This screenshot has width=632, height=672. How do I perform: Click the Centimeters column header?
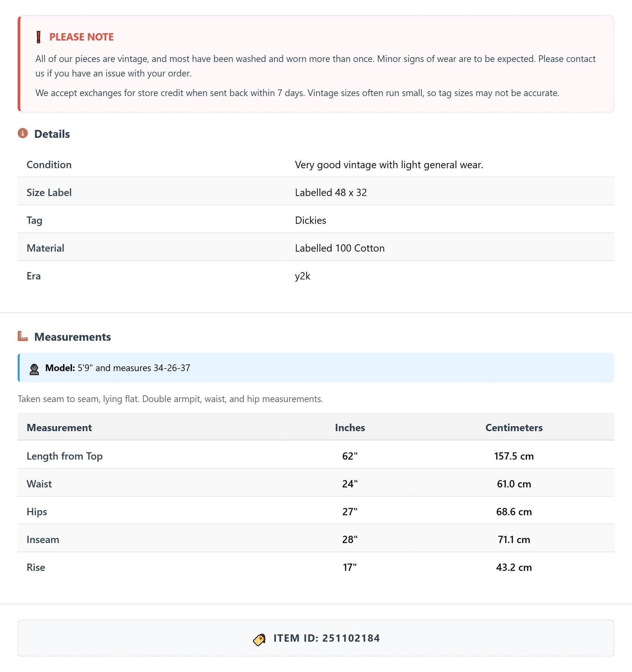[514, 428]
